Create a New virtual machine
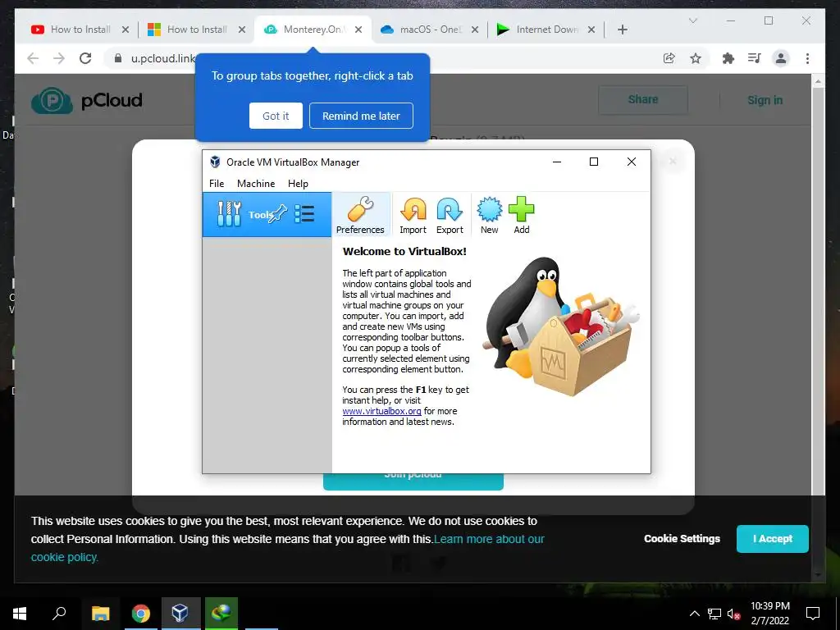Image resolution: width=840 pixels, height=630 pixels. (489, 215)
